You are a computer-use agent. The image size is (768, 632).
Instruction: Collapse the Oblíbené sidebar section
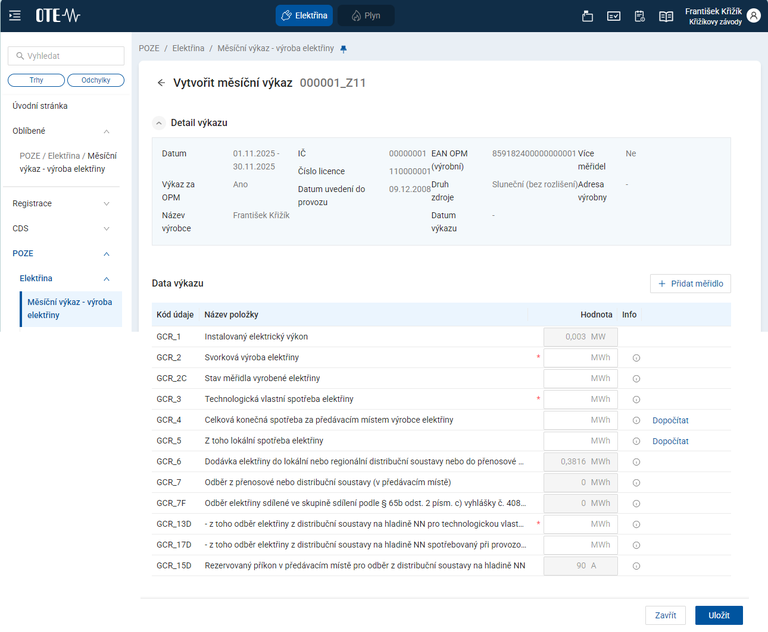[x=106, y=131]
